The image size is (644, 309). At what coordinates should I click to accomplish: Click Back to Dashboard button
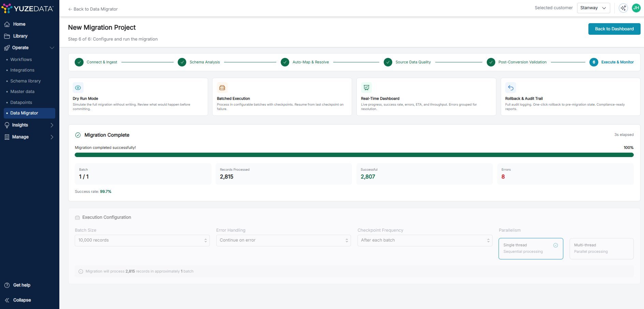coord(614,29)
